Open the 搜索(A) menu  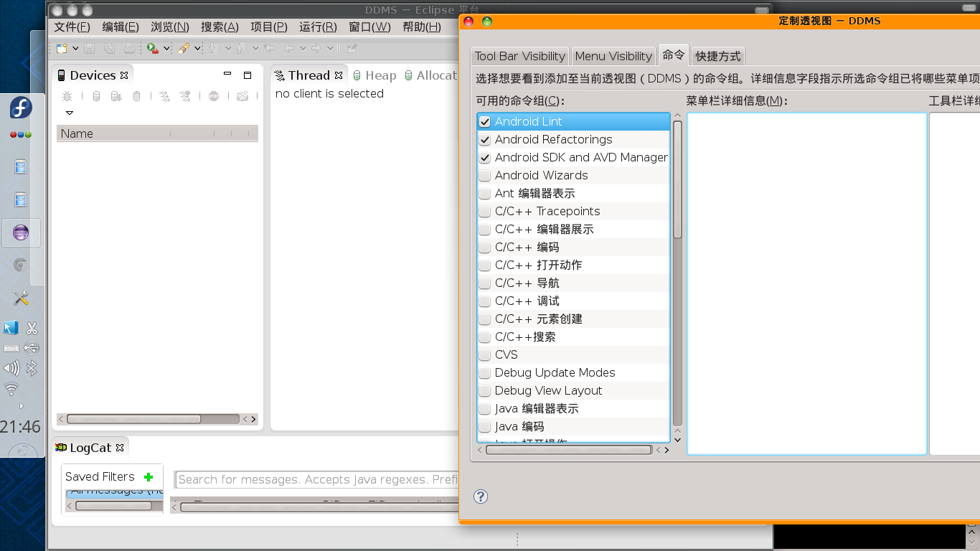220,27
